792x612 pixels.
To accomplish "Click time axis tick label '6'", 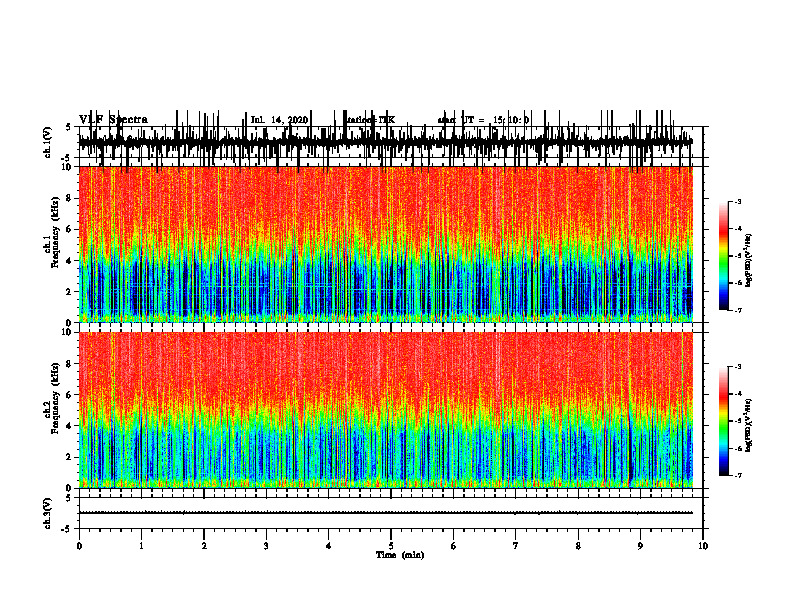I will [x=453, y=546].
